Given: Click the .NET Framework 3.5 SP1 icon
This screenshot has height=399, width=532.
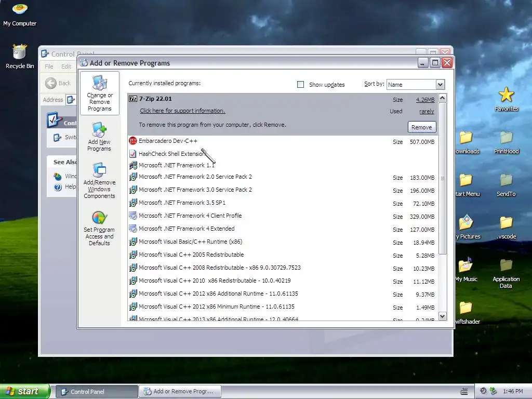Looking at the screenshot, I should 133,203.
